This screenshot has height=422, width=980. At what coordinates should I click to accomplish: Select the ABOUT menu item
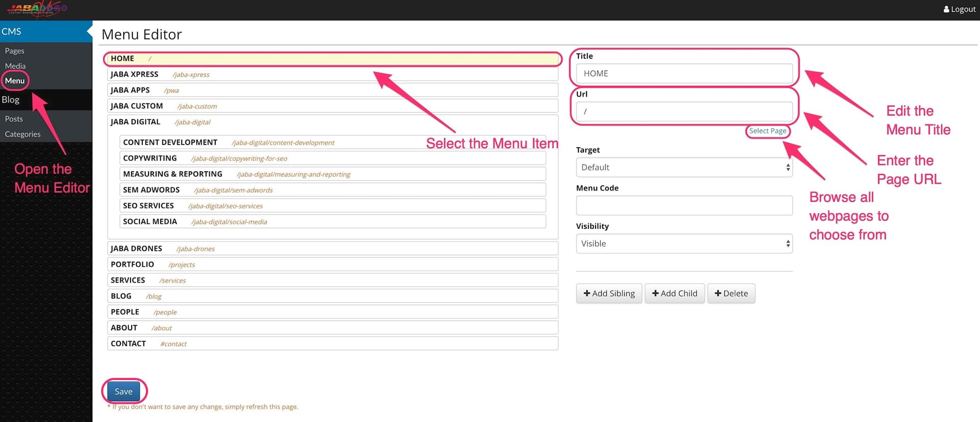click(x=333, y=328)
